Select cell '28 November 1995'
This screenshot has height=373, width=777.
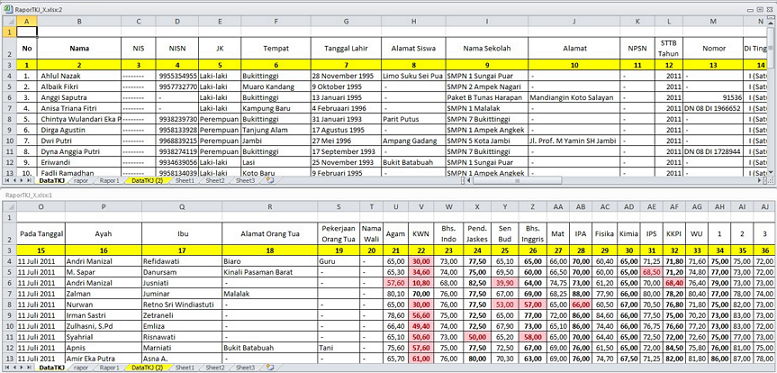point(346,76)
